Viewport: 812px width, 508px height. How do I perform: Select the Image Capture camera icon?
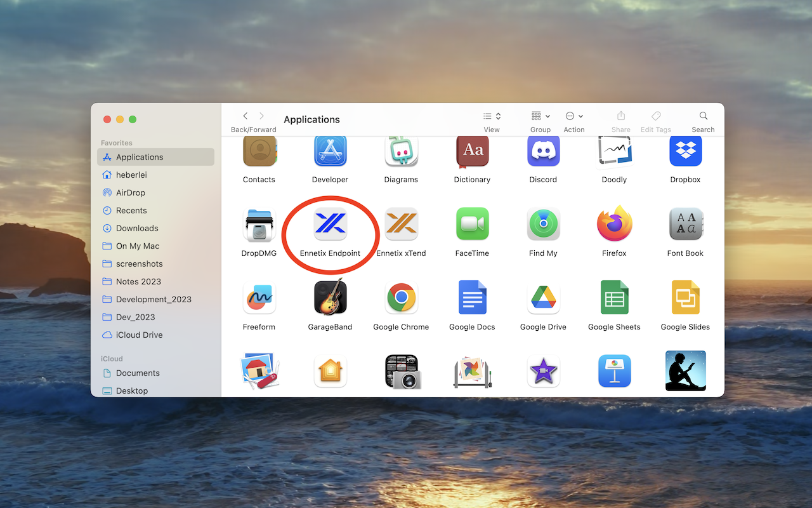402,371
